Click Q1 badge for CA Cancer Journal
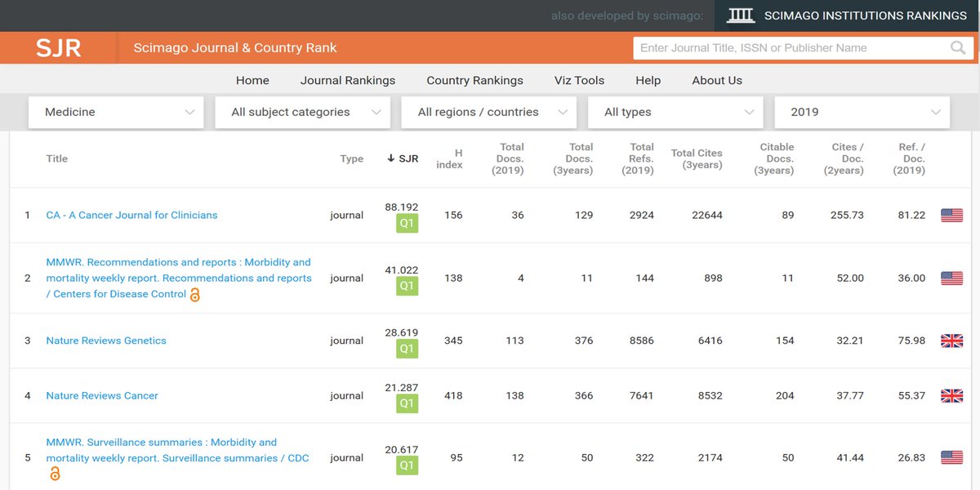 tap(407, 224)
